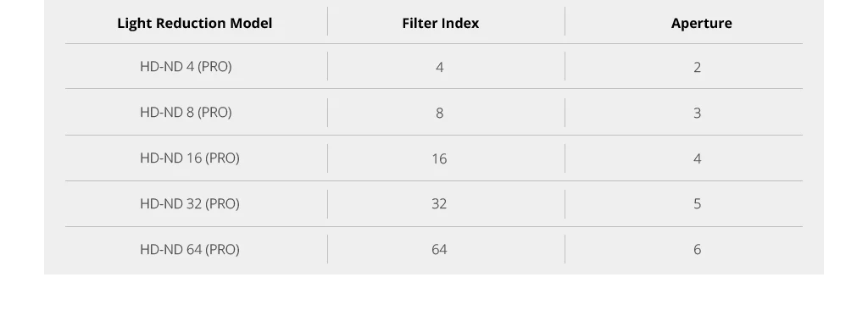
Task: Click the Filter Index column header
Action: 440,23
